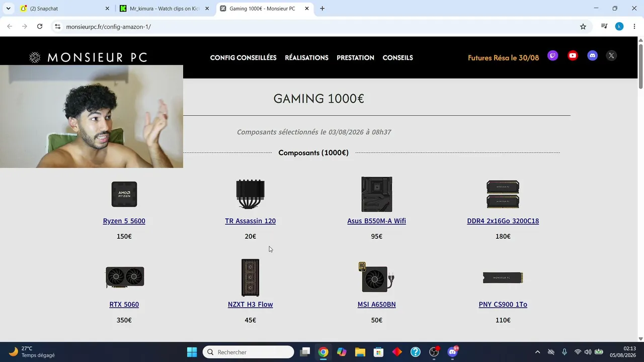The image size is (644, 362).
Task: Open the media controls icon in Chrome toolbar
Action: click(x=604, y=27)
